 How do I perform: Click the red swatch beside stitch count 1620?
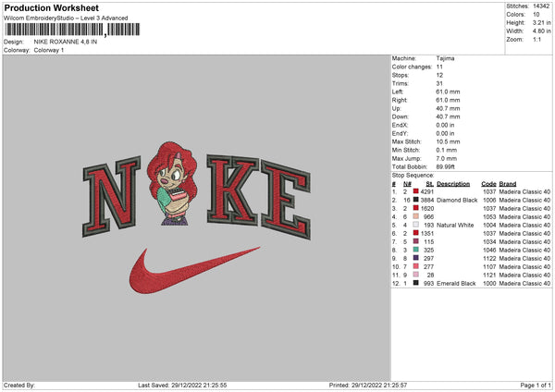tap(416, 208)
